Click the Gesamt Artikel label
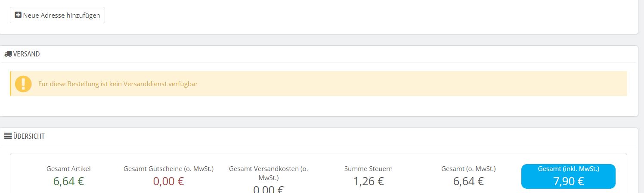Image resolution: width=644 pixels, height=193 pixels. point(68,169)
